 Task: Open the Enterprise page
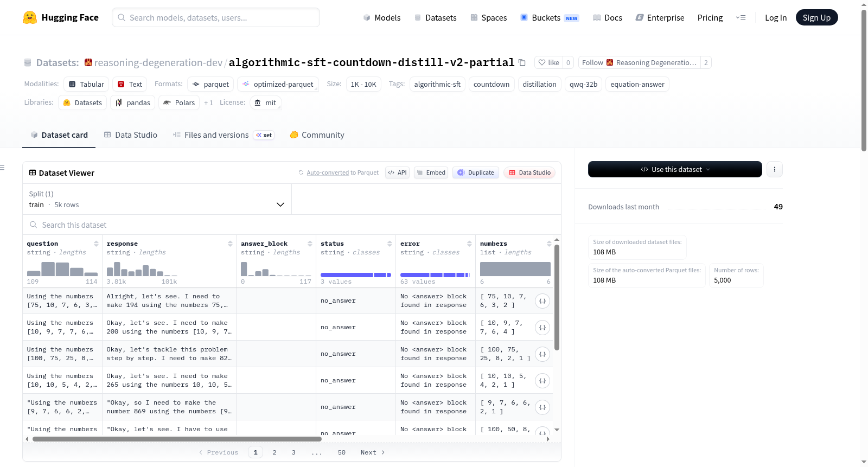click(x=660, y=17)
